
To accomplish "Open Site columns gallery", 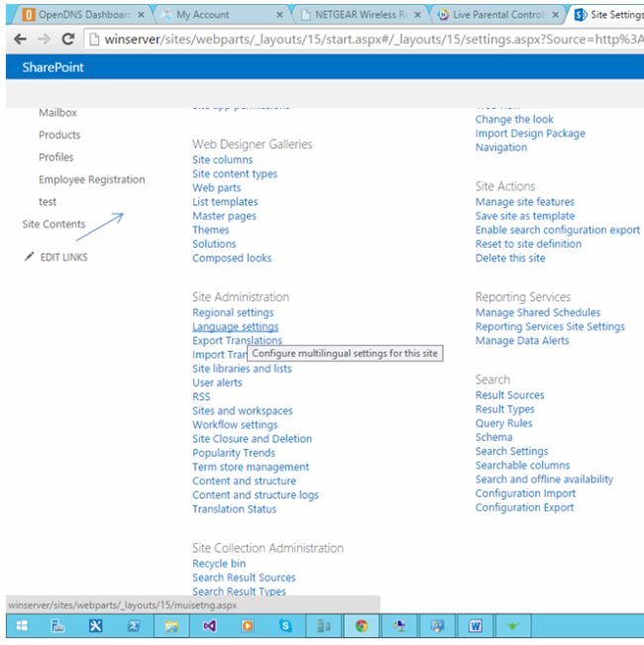I will [x=223, y=160].
